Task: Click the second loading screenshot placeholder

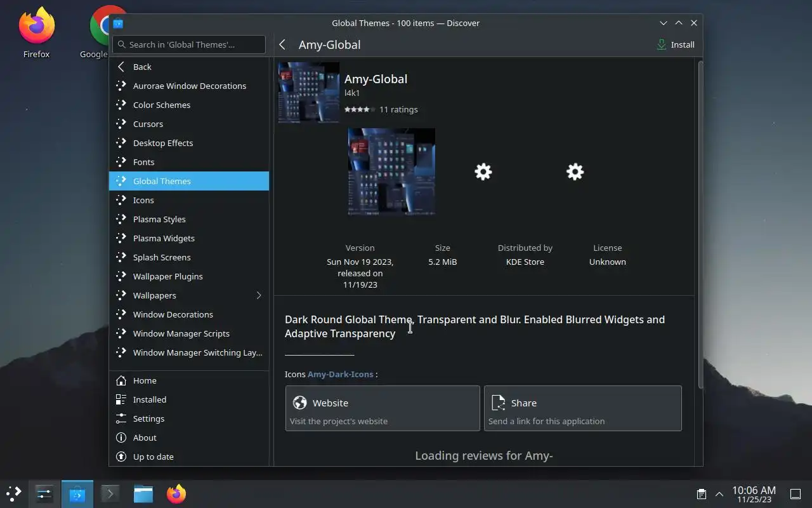Action: pyautogui.click(x=483, y=171)
